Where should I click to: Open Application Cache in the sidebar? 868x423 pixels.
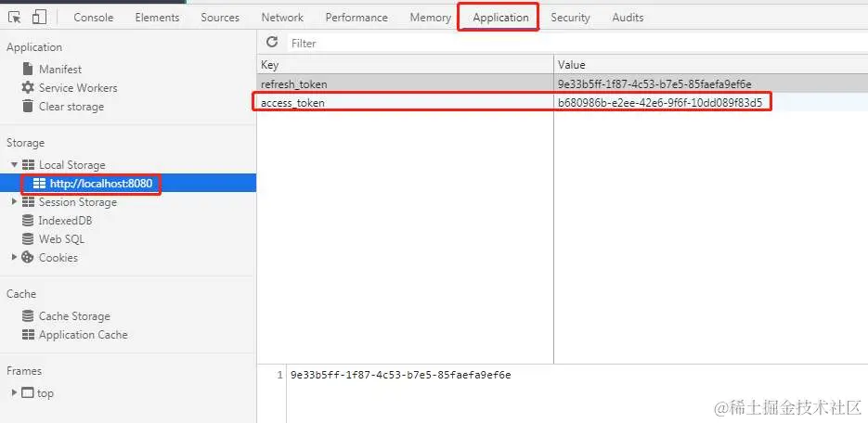83,335
